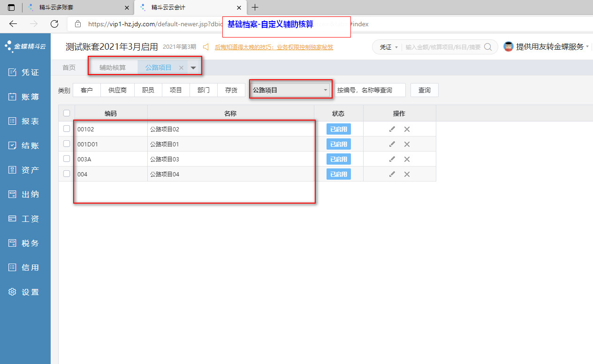The image size is (593, 364).
Task: Check the box for row 00102
Action: click(67, 129)
